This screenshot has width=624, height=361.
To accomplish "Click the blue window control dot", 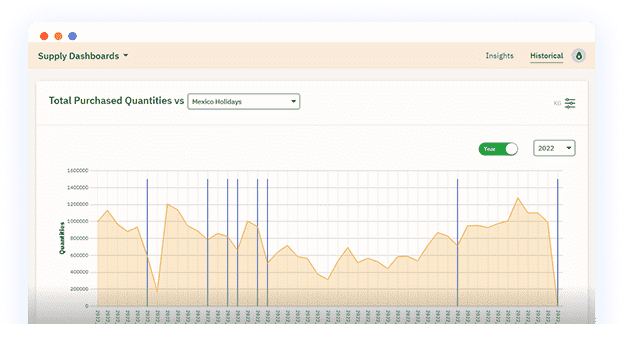I will coord(72,36).
